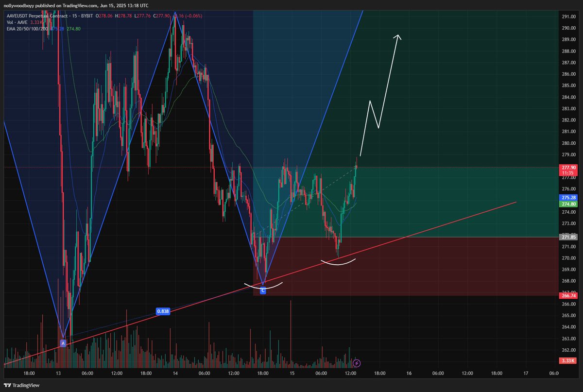Image resolution: width=583 pixels, height=392 pixels.
Task: Select the blue "A" pivot marker label
Action: coord(63,343)
